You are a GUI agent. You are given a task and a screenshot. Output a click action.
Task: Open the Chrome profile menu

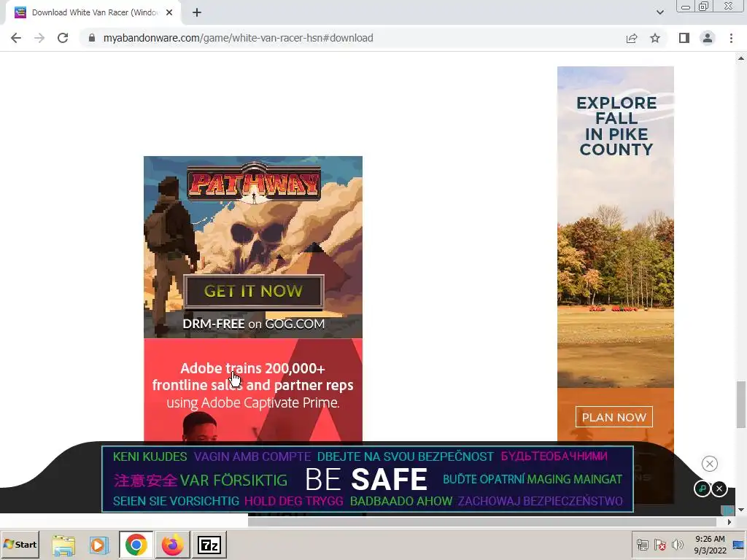click(x=708, y=38)
